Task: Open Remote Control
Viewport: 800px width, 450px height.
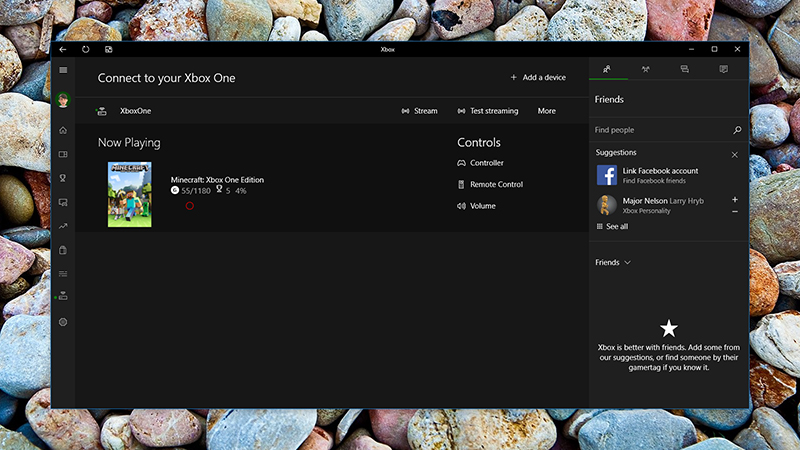Action: point(490,184)
